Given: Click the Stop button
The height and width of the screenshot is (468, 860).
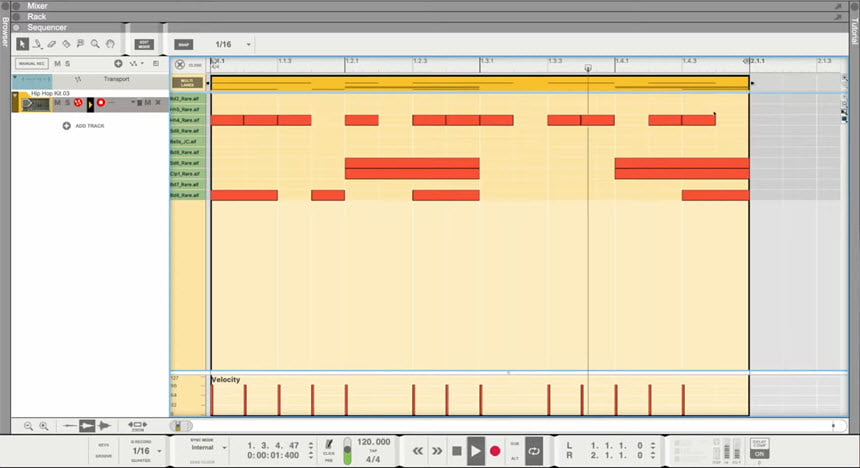Looking at the screenshot, I should [x=456, y=451].
